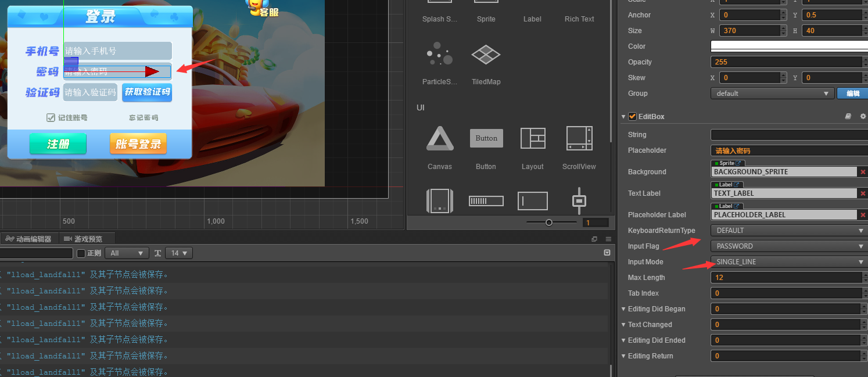Open the Group default dropdown
868x377 pixels.
coord(772,94)
